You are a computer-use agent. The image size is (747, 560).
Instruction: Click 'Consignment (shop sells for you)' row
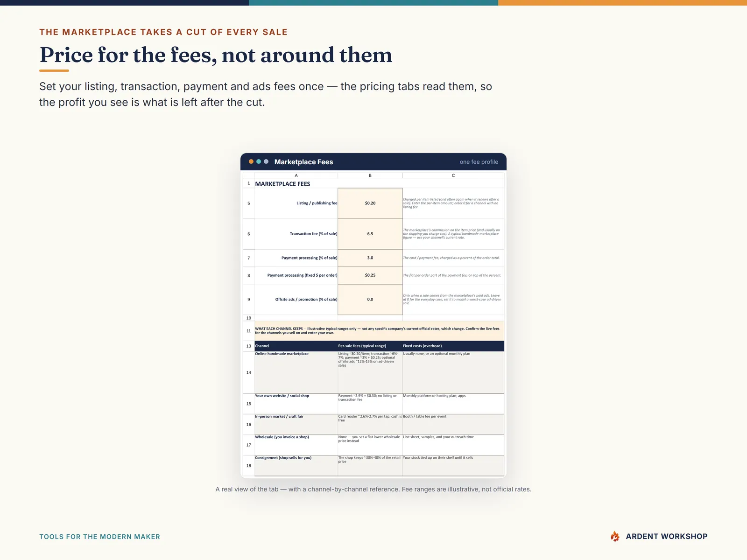pyautogui.click(x=379, y=466)
